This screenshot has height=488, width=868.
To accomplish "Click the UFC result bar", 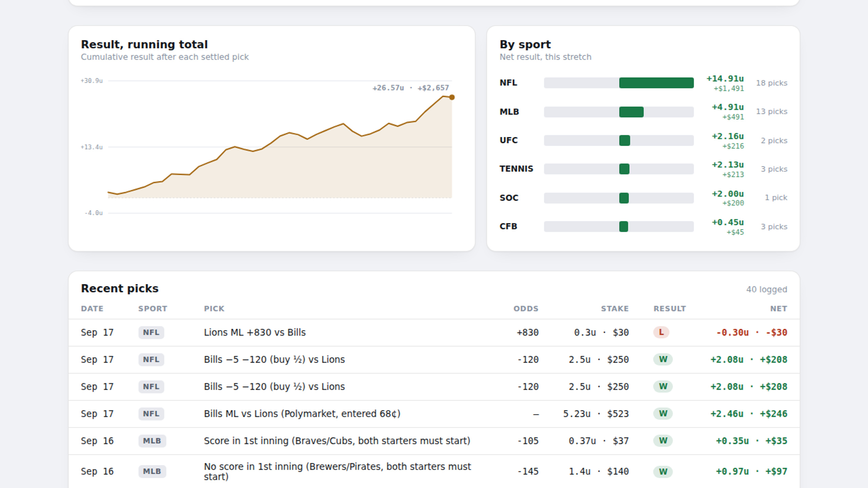I will (625, 140).
